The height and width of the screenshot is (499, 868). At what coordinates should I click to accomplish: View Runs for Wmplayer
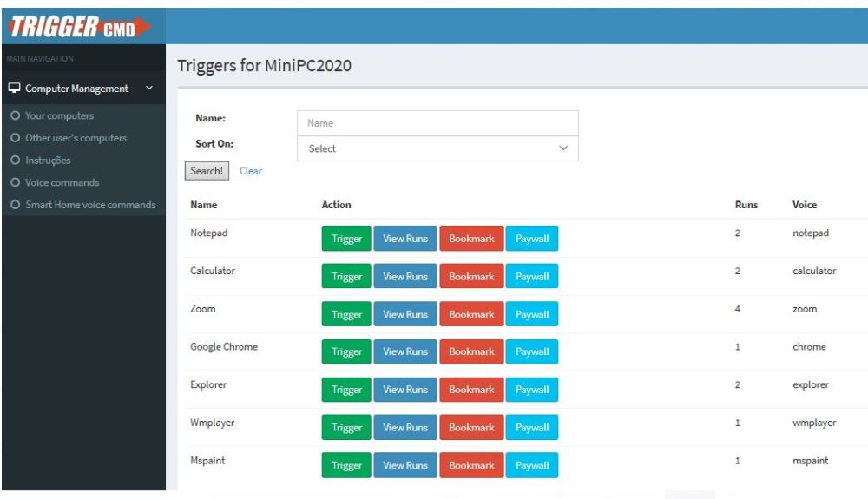click(405, 427)
